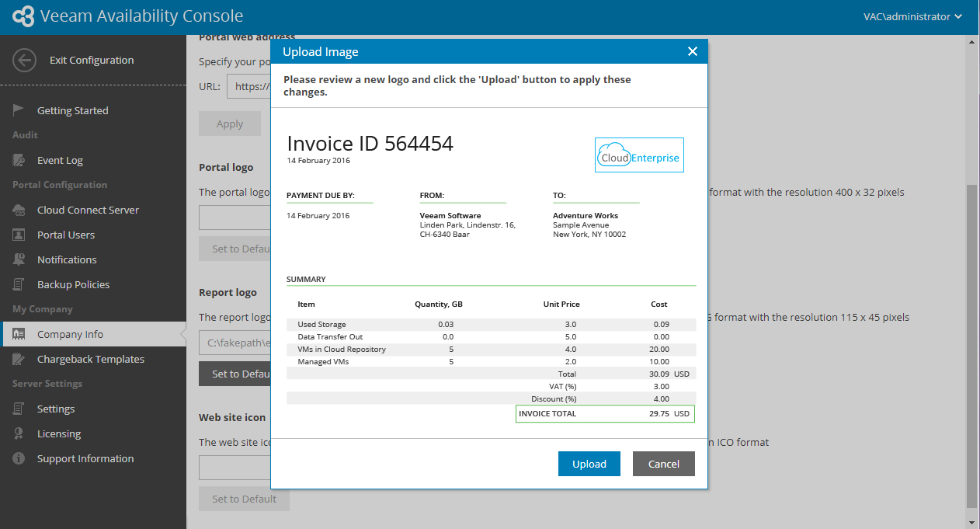Click the portal logo file field
980x529 pixels.
235,218
